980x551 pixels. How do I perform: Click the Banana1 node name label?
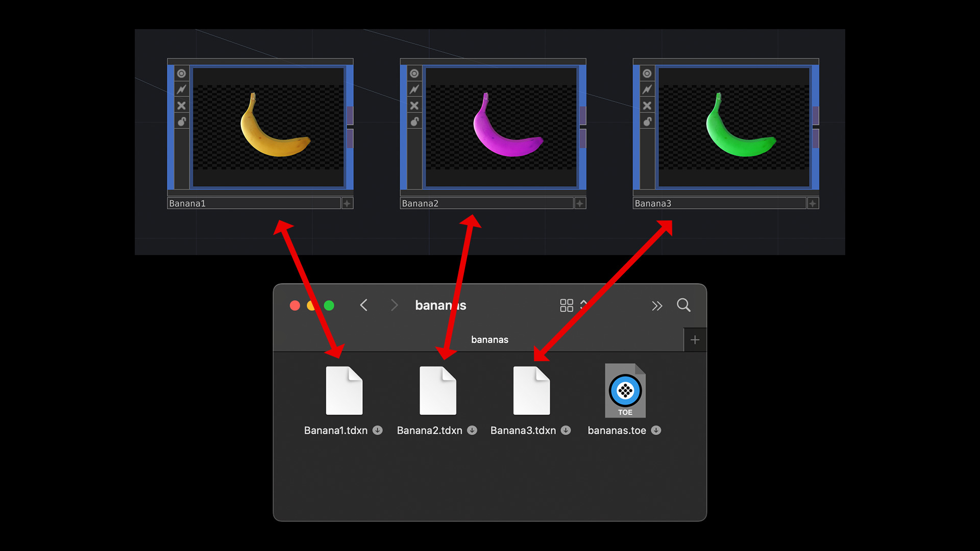point(254,204)
